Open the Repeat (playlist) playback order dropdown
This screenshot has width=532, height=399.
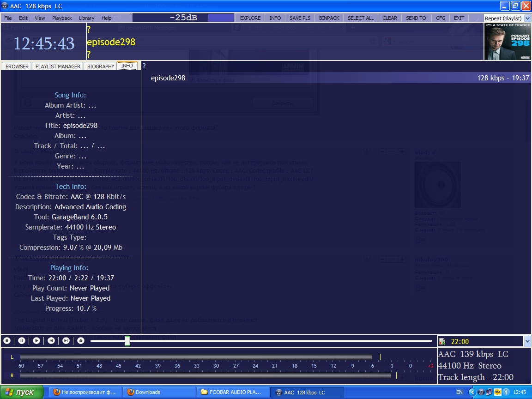[x=507, y=18]
